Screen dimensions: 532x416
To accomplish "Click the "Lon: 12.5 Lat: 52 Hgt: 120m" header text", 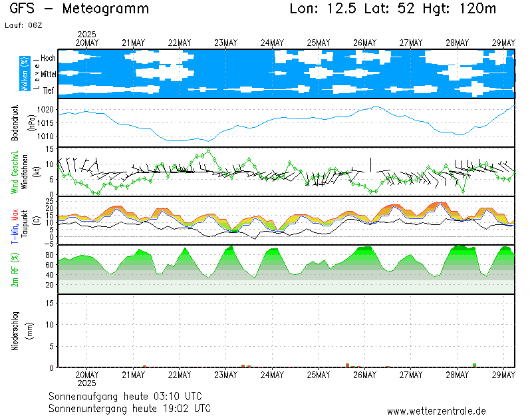I will [393, 9].
